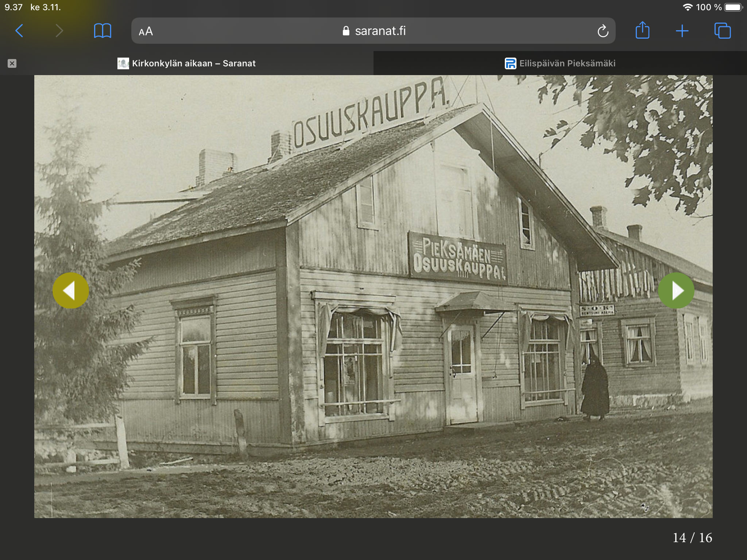Go to next photo with green arrow
This screenshot has height=560, width=747.
click(676, 291)
